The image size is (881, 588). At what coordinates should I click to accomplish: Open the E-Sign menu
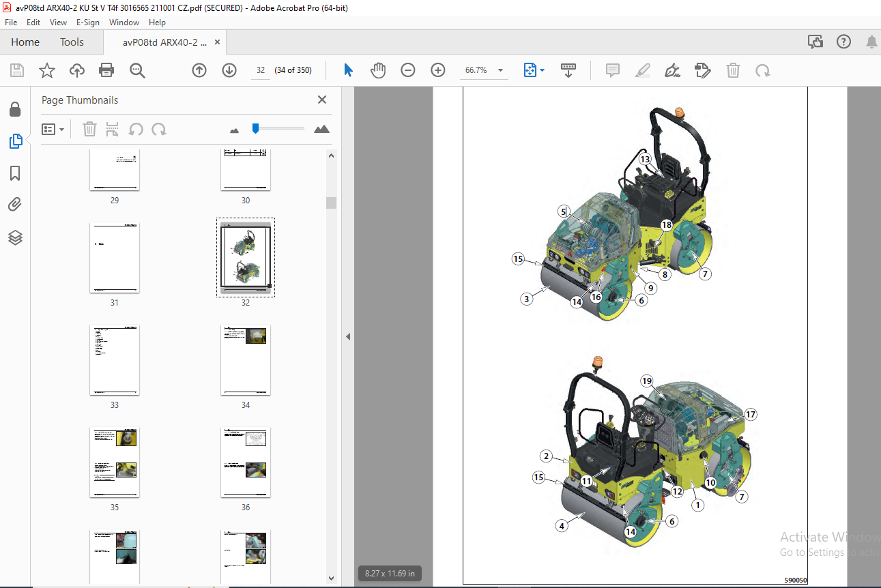click(88, 23)
